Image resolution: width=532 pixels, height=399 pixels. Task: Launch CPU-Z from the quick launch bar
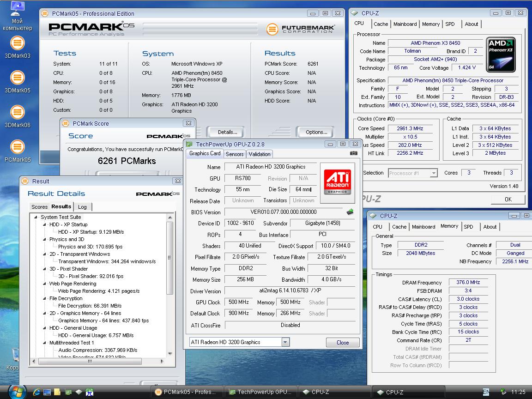click(79, 392)
